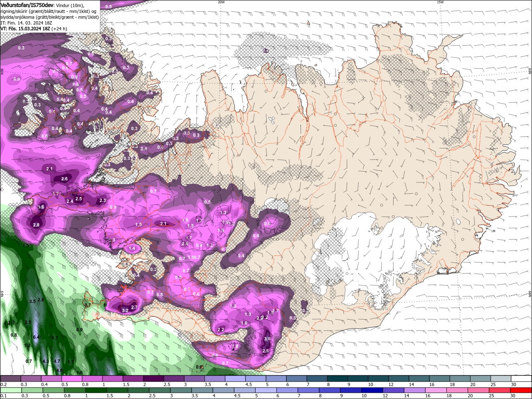Click the '4.7' rainfall value on the map
This screenshot has width=532, height=399.
[57, 361]
